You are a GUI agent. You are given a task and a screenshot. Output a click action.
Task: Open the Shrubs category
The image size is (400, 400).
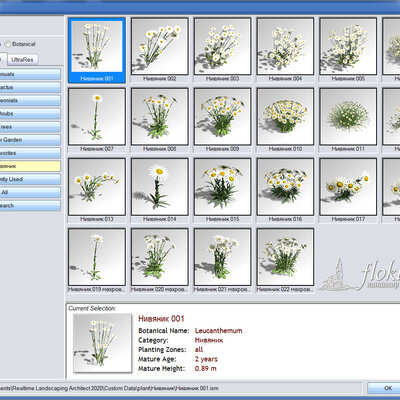pos(30,113)
